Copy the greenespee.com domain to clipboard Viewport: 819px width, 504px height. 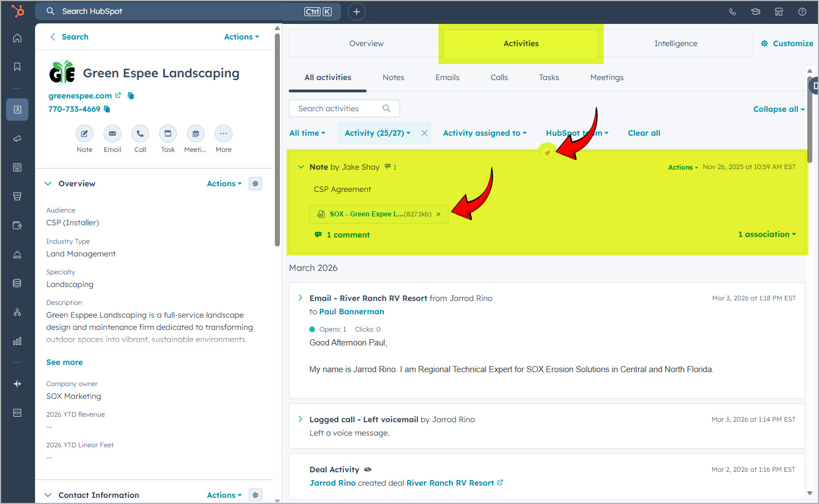(131, 96)
